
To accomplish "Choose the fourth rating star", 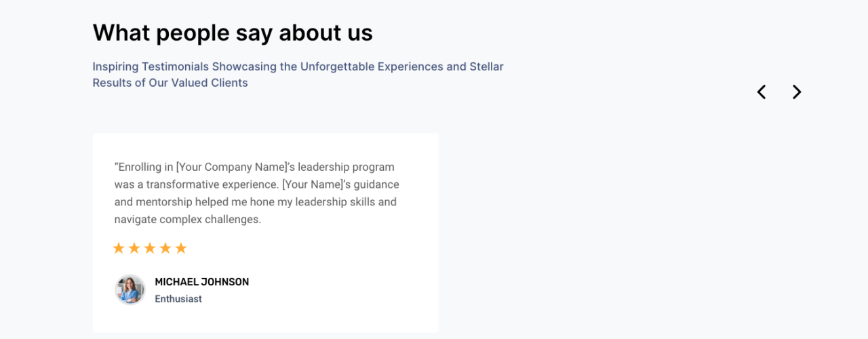I will pos(165,248).
